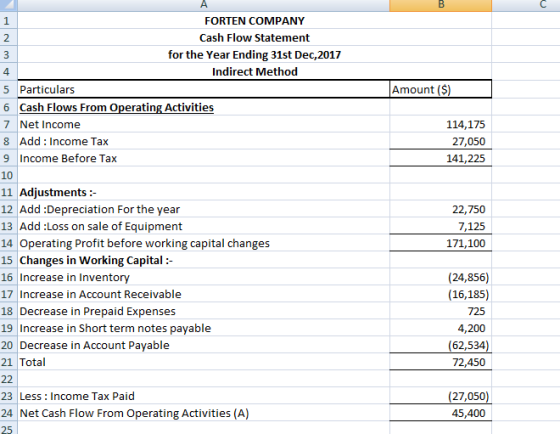Click 'for the Year Ending 31st Dec,2017' cell
The image size is (560, 434).
tap(254, 55)
